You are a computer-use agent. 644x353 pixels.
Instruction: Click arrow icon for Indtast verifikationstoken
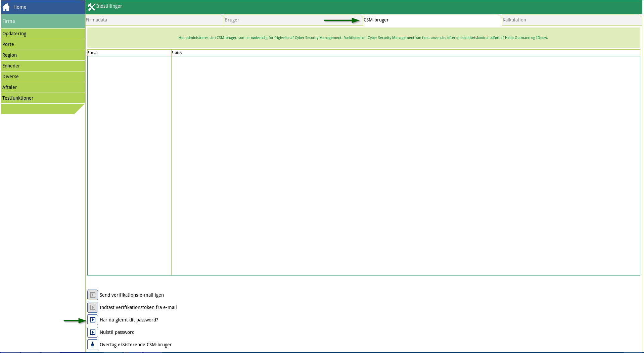point(93,307)
